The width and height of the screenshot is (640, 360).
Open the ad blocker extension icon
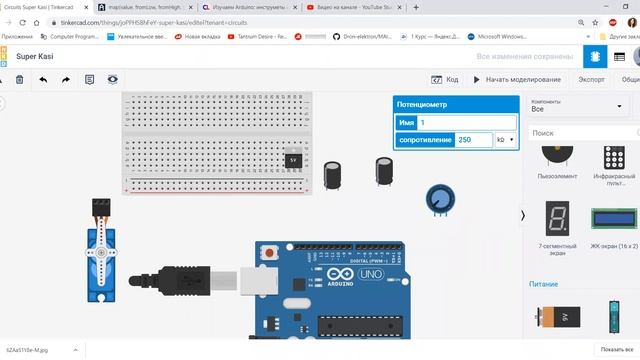pyautogui.click(x=613, y=23)
